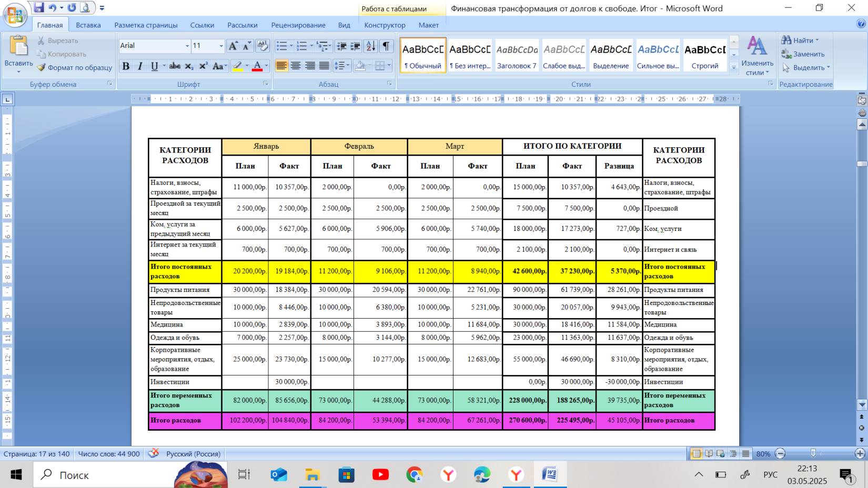Click Format Painter brush
Image resolution: width=868 pixels, height=488 pixels.
[x=75, y=67]
